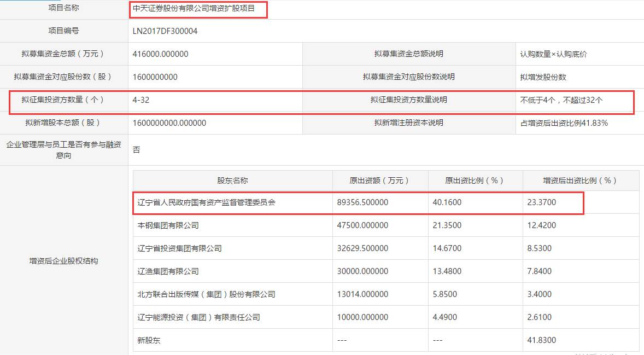The height and width of the screenshot is (355, 644).
Task: Select value 1600000000.000000
Action: coord(169,123)
